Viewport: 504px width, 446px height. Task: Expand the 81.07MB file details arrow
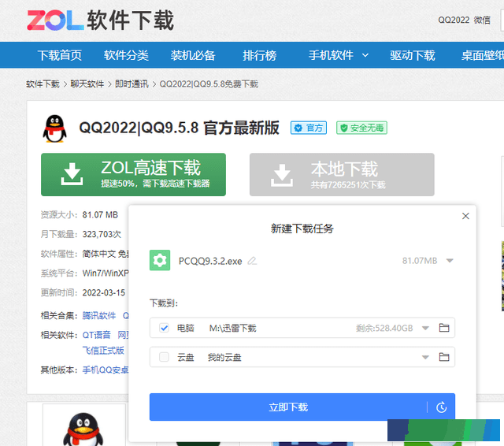[x=450, y=261]
